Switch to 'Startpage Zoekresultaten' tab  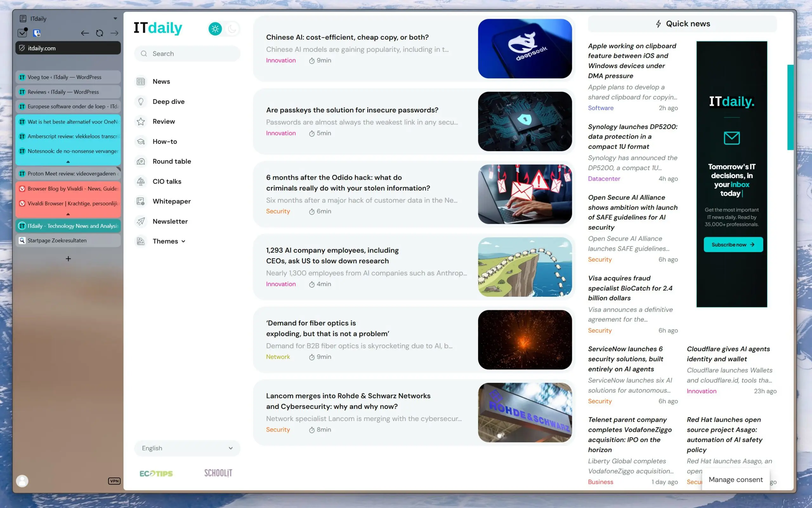[68, 241]
